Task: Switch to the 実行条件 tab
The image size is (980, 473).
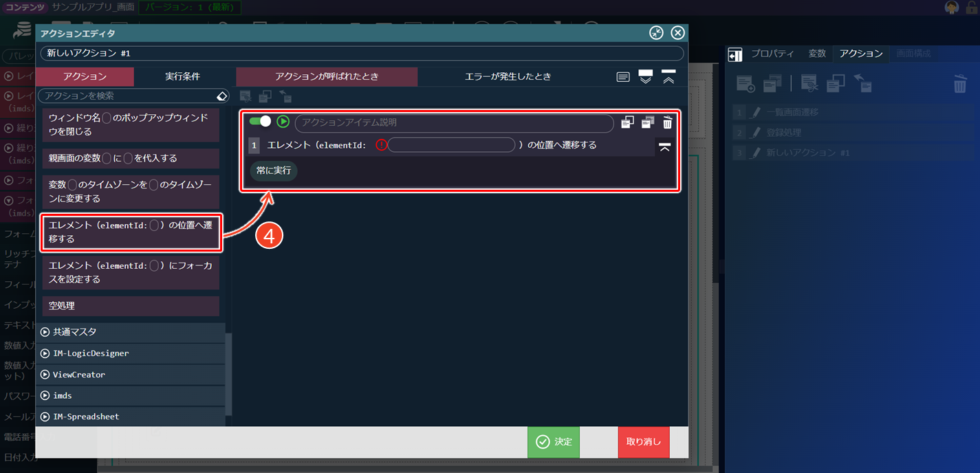Action: [182, 76]
